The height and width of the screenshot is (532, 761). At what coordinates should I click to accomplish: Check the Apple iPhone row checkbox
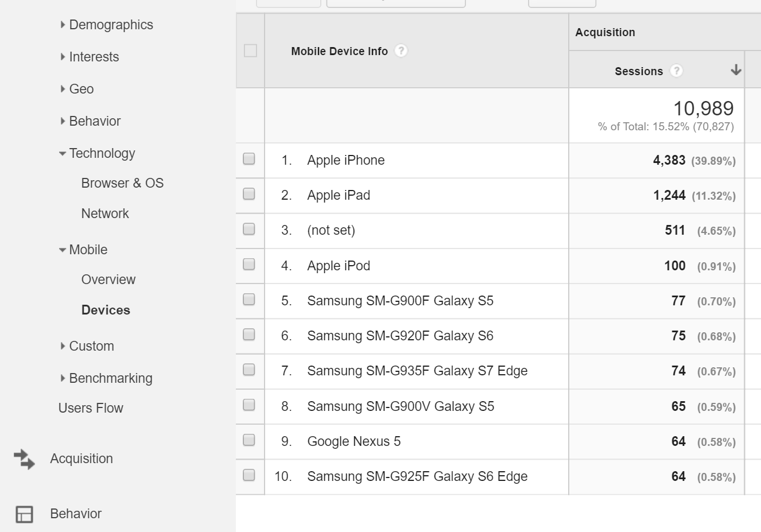click(249, 160)
